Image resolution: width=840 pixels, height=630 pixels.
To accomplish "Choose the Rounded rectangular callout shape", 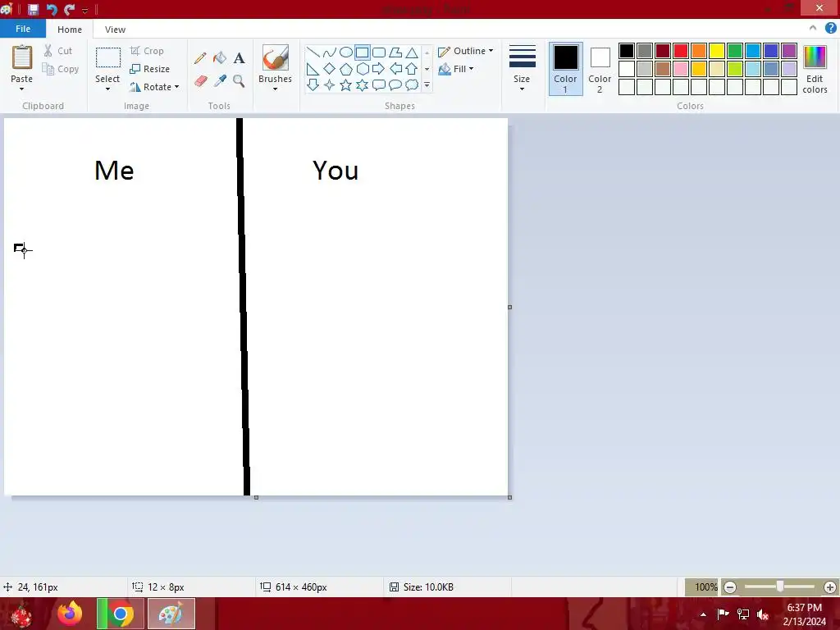I will click(x=379, y=84).
